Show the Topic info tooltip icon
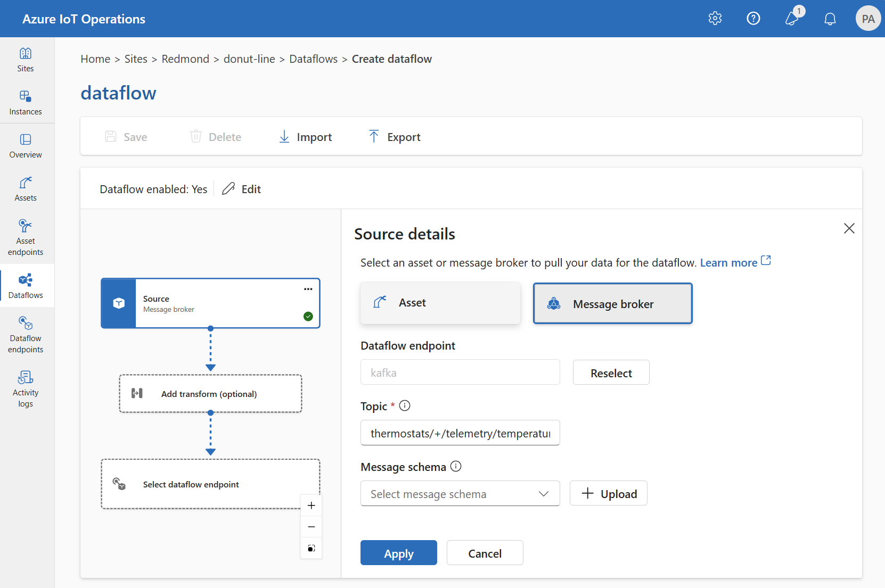Viewport: 885px width, 588px height. pyautogui.click(x=405, y=406)
